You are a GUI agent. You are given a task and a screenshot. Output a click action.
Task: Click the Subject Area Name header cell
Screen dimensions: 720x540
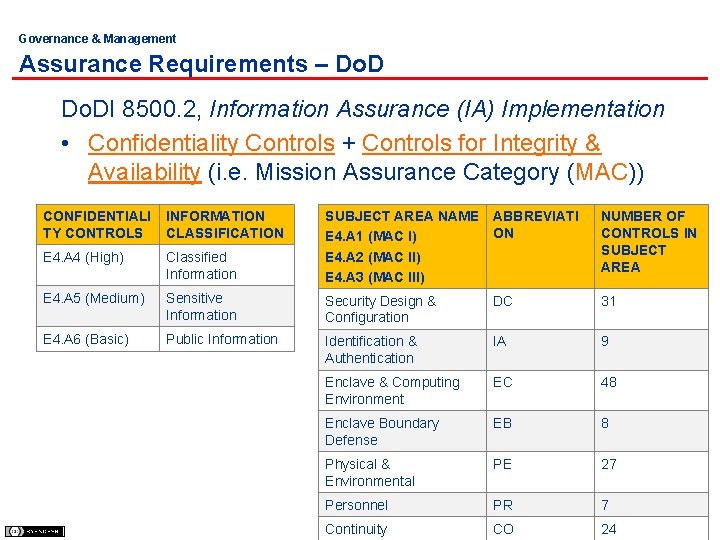(x=402, y=247)
